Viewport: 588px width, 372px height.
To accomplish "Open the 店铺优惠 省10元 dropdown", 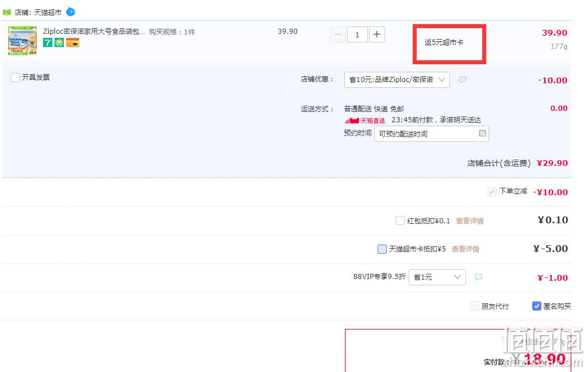I will (397, 79).
